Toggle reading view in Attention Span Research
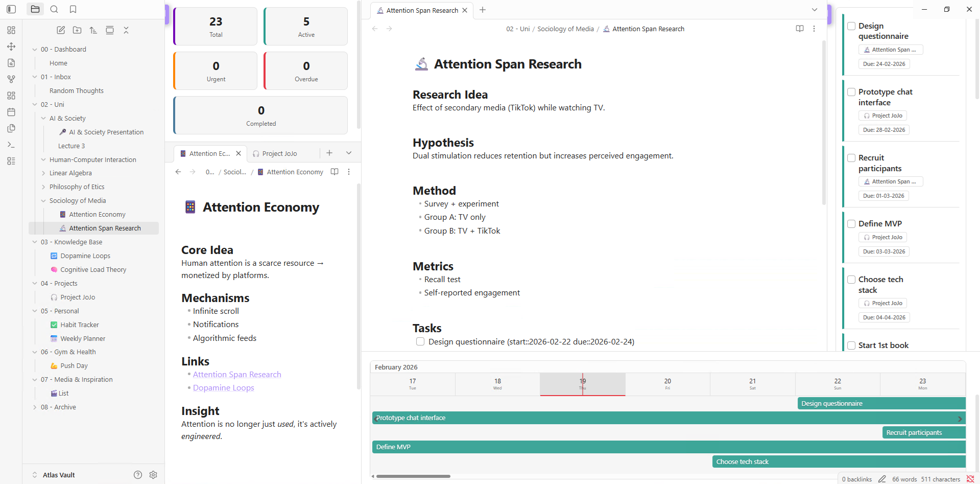The height and width of the screenshot is (484, 980). 800,29
